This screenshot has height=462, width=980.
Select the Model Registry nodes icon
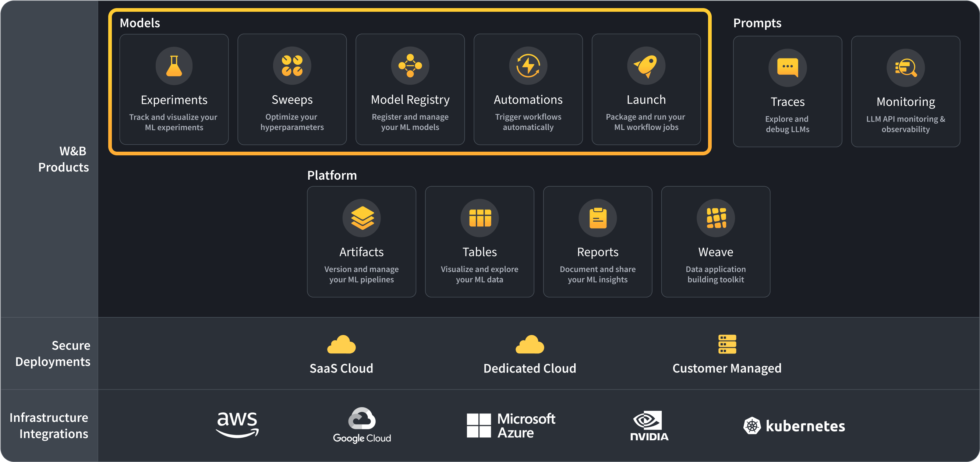[410, 66]
